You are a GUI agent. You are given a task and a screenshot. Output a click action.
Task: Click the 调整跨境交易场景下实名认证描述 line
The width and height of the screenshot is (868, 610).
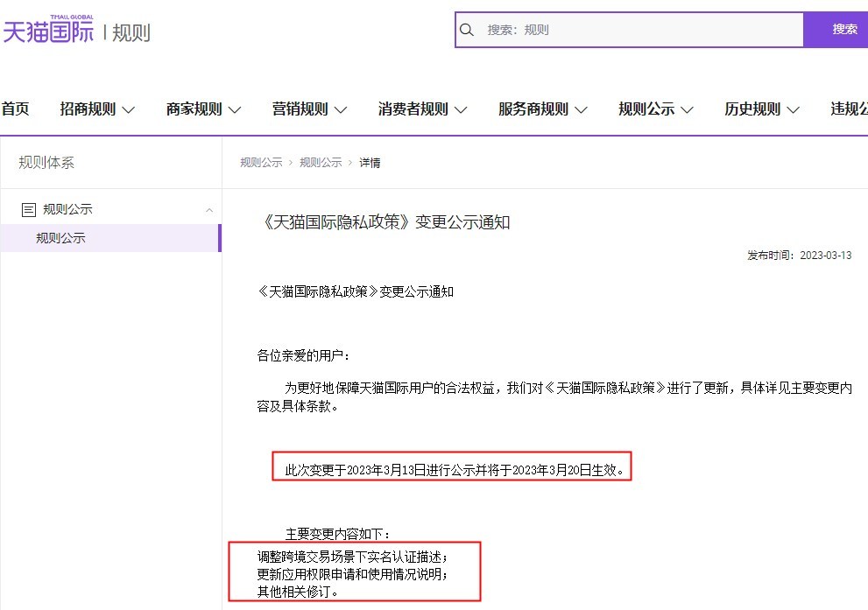pyautogui.click(x=353, y=557)
